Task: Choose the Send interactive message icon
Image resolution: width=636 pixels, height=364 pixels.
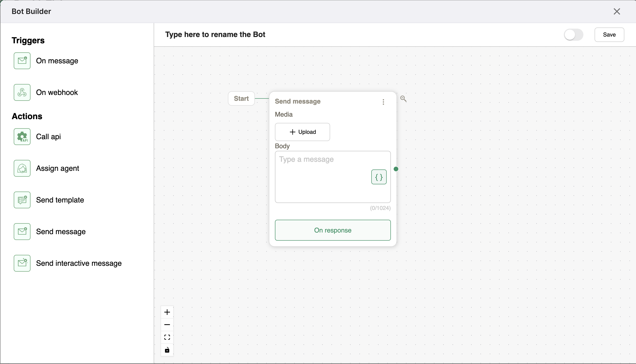Action: (x=22, y=263)
